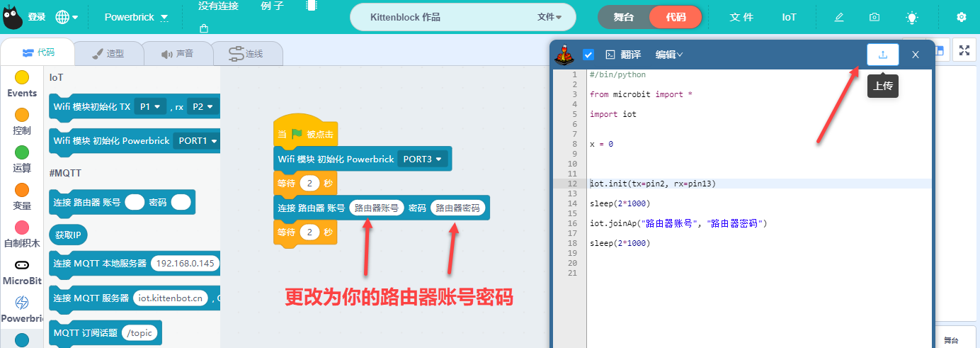Select the yellow Events category
The image size is (980, 348).
(x=22, y=84)
